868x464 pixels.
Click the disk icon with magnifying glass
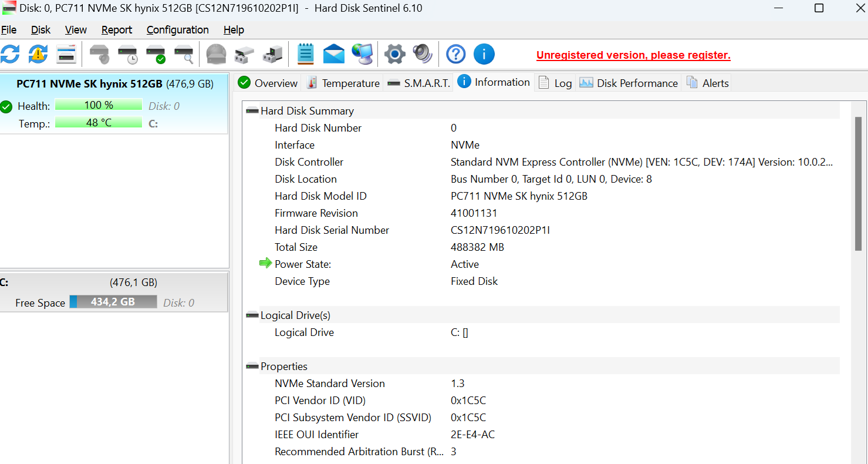pyautogui.click(x=184, y=55)
